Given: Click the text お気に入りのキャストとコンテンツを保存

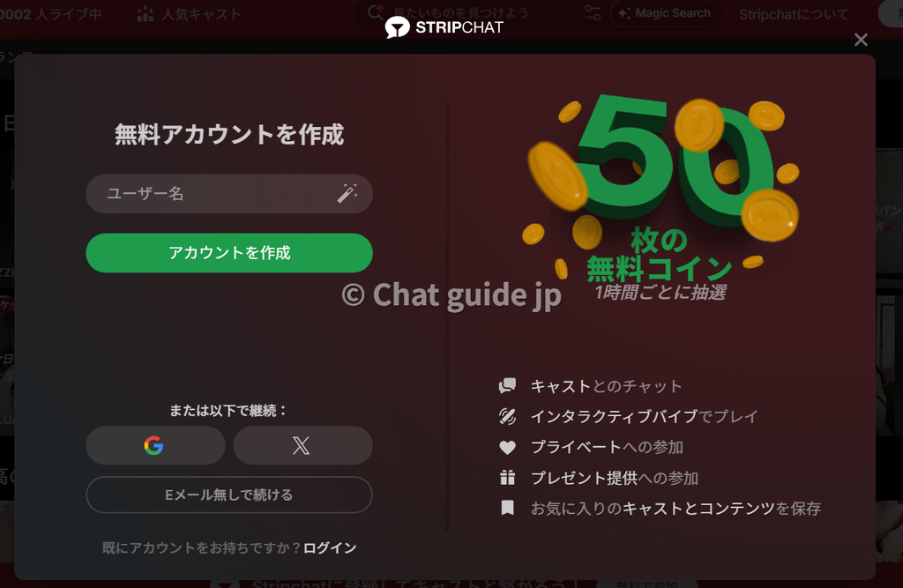Looking at the screenshot, I should coord(676,509).
